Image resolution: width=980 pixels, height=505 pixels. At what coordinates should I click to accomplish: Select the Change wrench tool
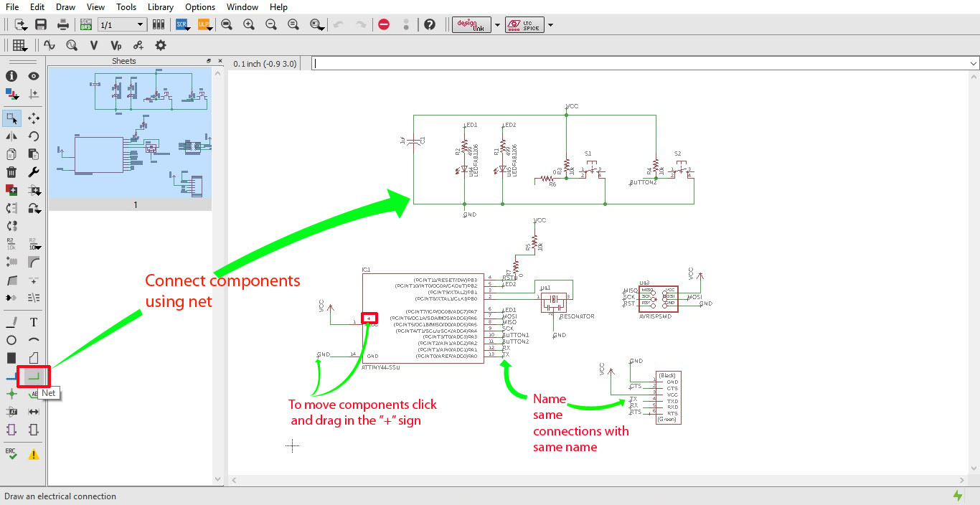tap(34, 172)
